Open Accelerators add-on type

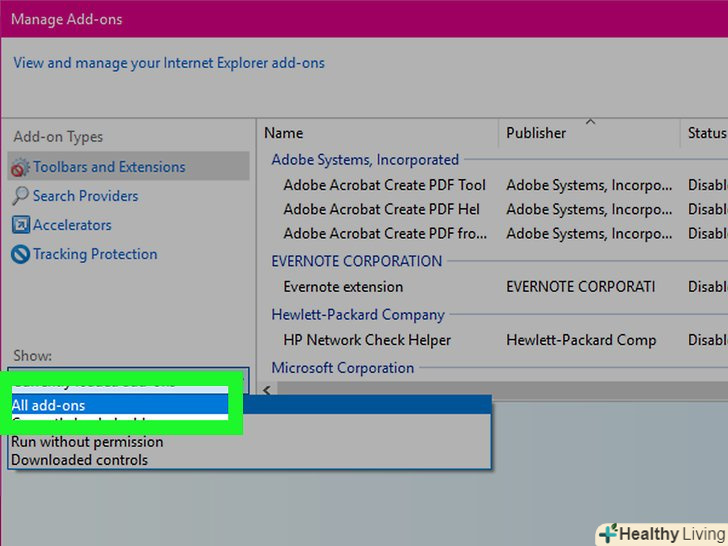pos(72,225)
